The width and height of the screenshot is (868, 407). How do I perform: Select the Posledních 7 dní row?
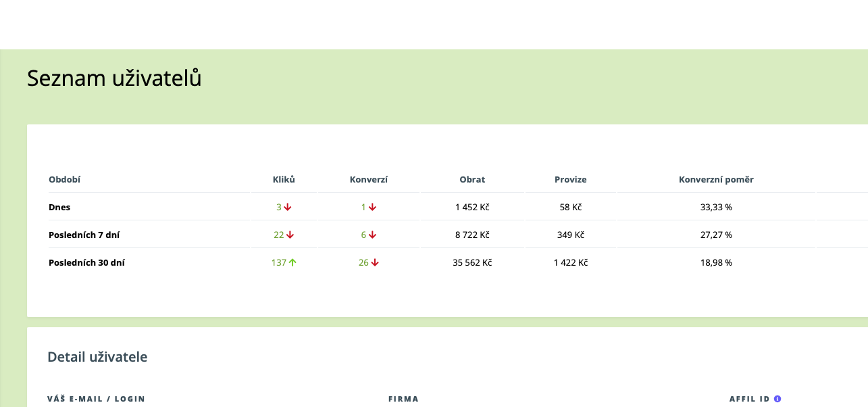click(x=446, y=235)
